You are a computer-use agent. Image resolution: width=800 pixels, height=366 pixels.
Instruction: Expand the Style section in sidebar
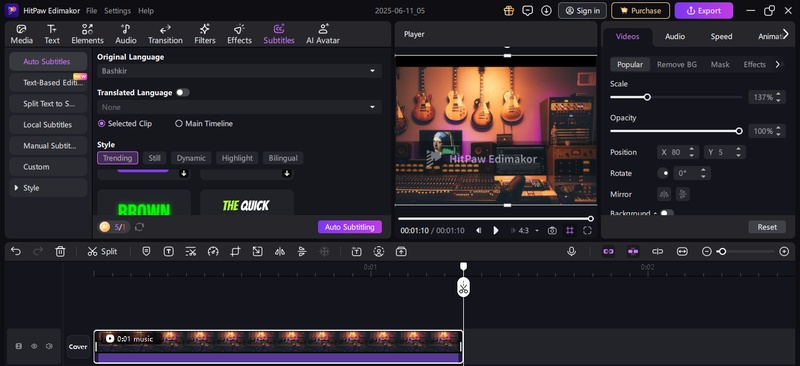(48, 188)
